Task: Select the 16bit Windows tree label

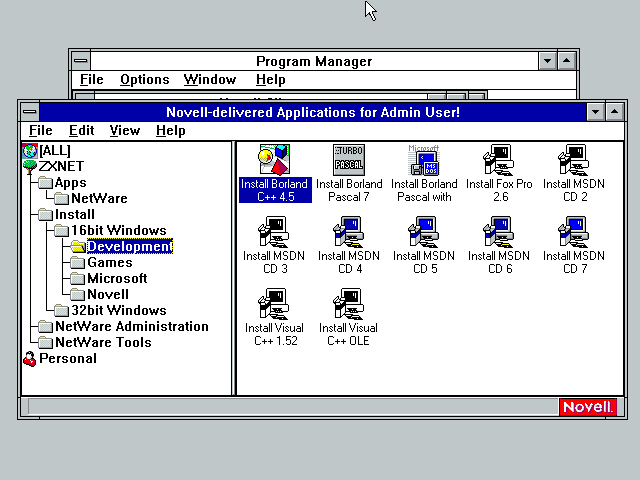Action: click(x=119, y=231)
